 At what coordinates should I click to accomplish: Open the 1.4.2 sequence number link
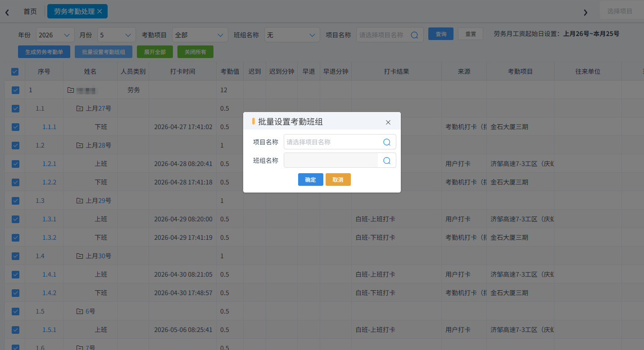(50, 293)
